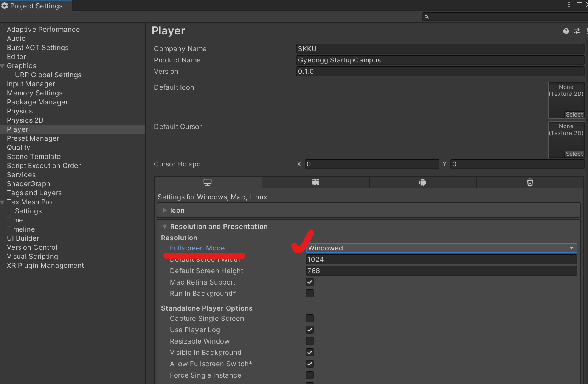Open Quality settings

click(19, 148)
